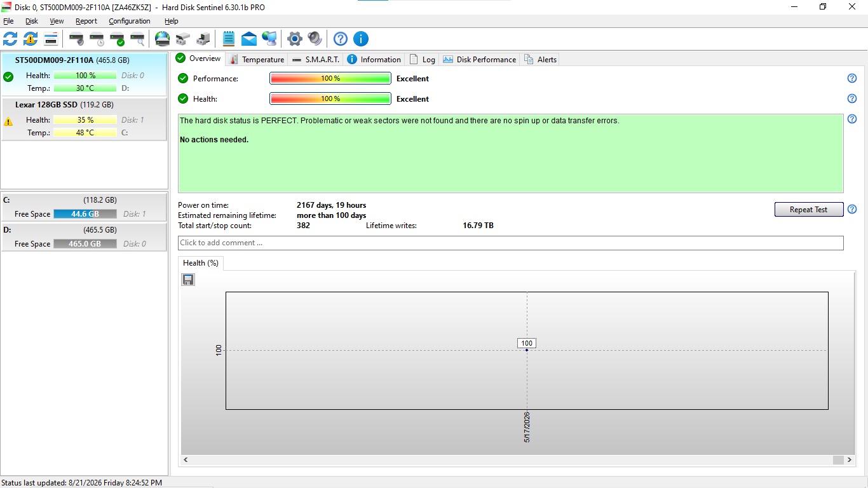Click the help icon beside the Performance bar
868x488 pixels.
coord(852,78)
